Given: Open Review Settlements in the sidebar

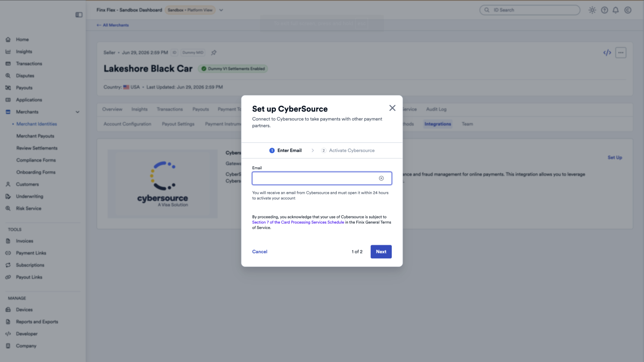Looking at the screenshot, I should point(37,148).
